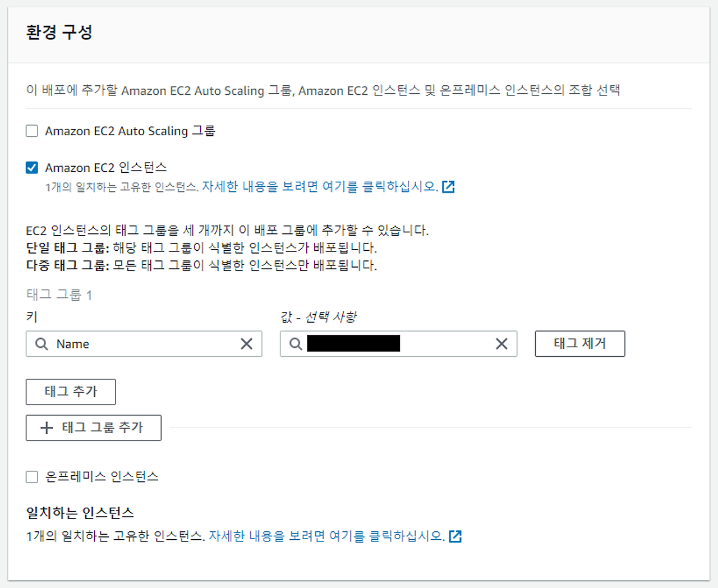
Task: Click the 태그 그룹 추가 button
Action: point(93,428)
